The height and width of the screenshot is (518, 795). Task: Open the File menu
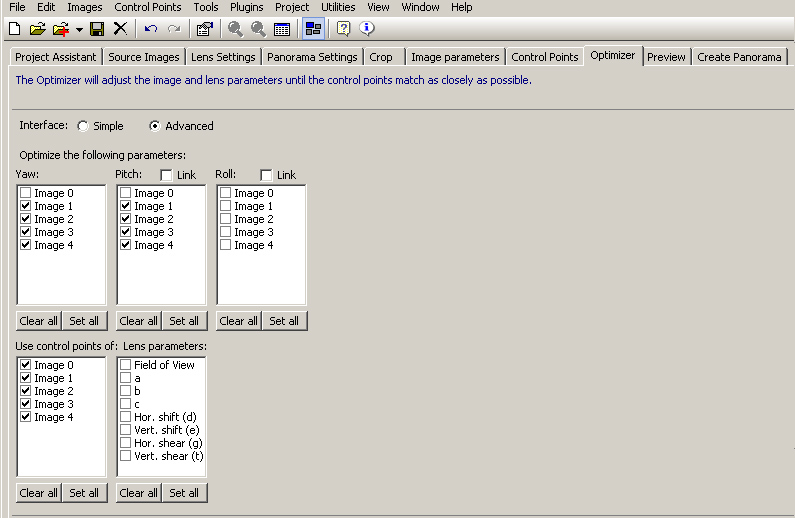click(17, 7)
